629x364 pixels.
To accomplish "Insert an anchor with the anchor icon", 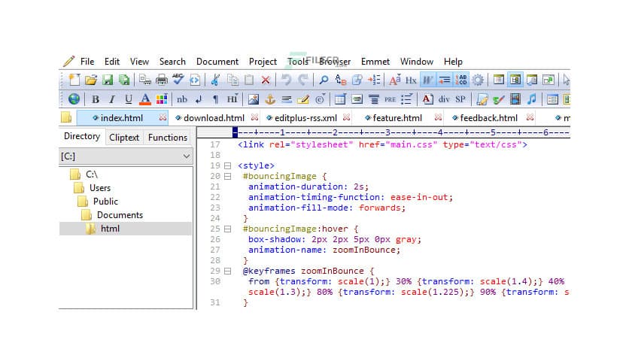I will point(270,99).
